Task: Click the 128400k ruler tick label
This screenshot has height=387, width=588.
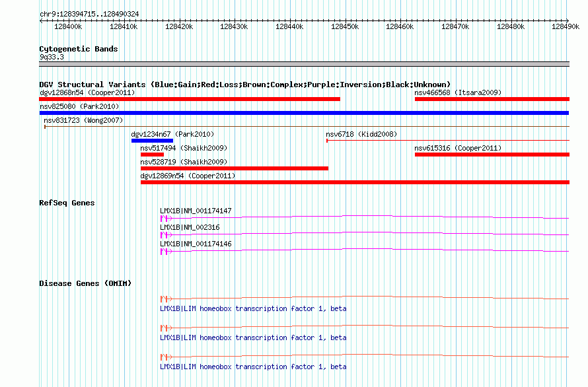Action: click(68, 26)
